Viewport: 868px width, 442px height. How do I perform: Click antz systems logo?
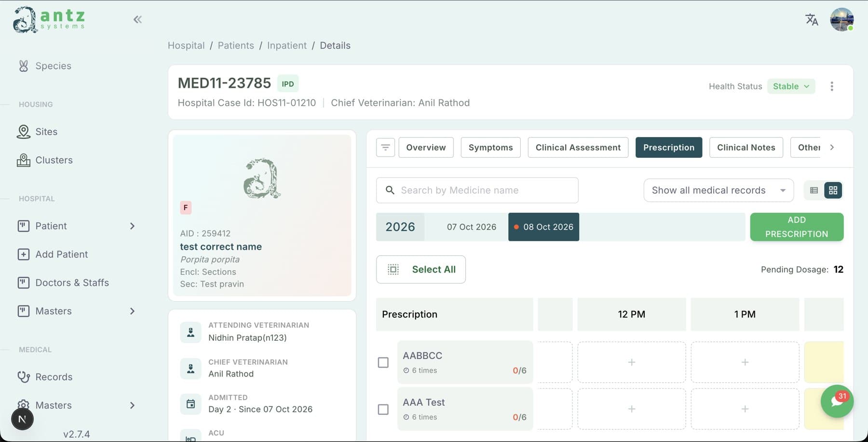pyautogui.click(x=49, y=20)
